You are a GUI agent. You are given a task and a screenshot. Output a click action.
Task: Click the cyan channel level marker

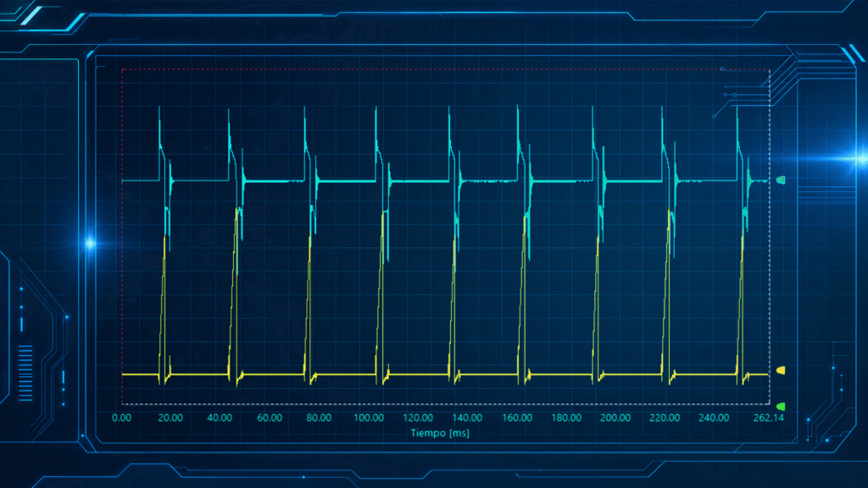pos(781,180)
